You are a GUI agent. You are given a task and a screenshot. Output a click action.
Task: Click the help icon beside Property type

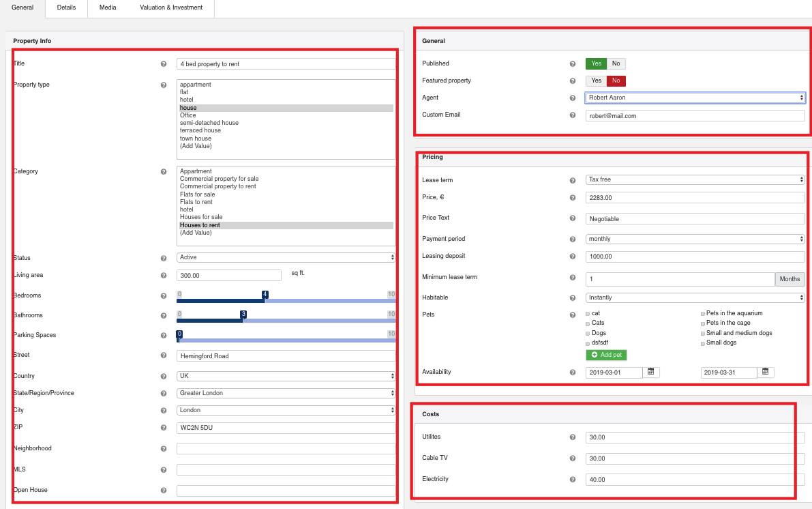[x=164, y=85]
